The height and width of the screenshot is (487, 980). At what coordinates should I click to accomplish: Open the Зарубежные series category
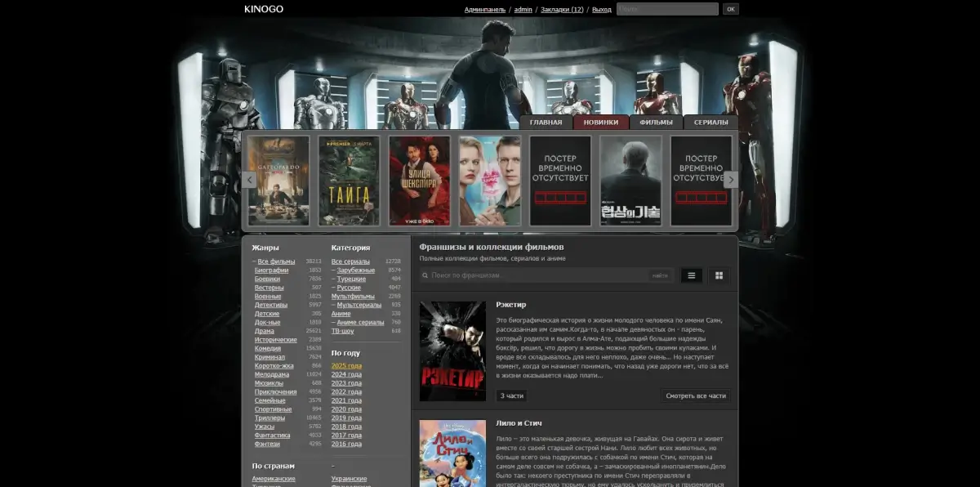(x=356, y=270)
